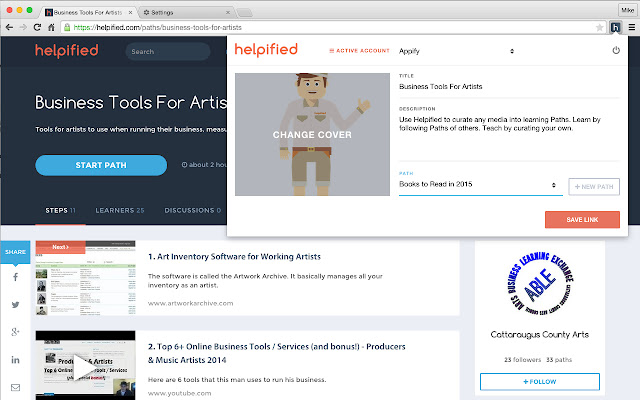The image size is (640, 400).
Task: Close the Business Tools For Artists tab
Action: click(130, 13)
